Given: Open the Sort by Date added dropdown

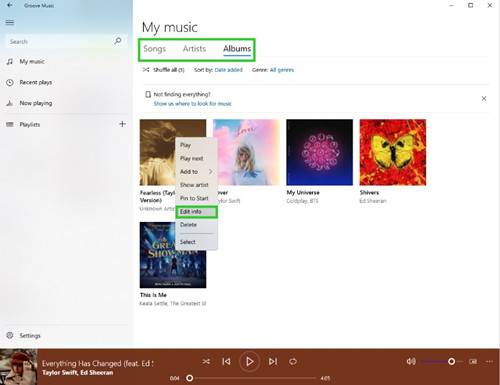Looking at the screenshot, I should (228, 70).
